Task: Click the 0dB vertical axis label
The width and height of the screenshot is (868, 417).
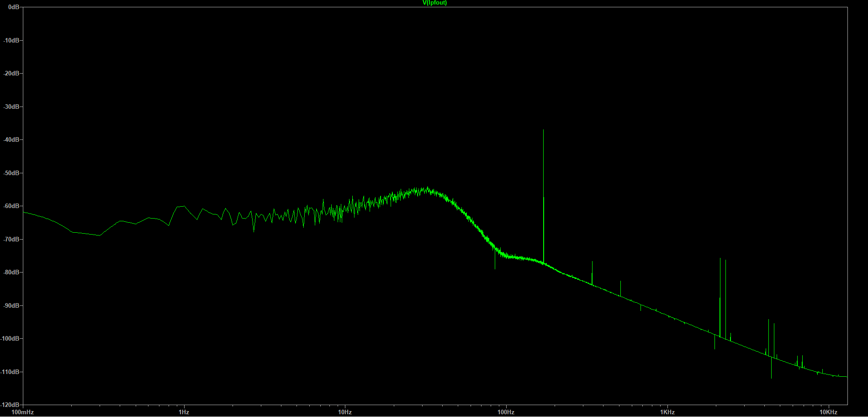Action: [x=13, y=7]
